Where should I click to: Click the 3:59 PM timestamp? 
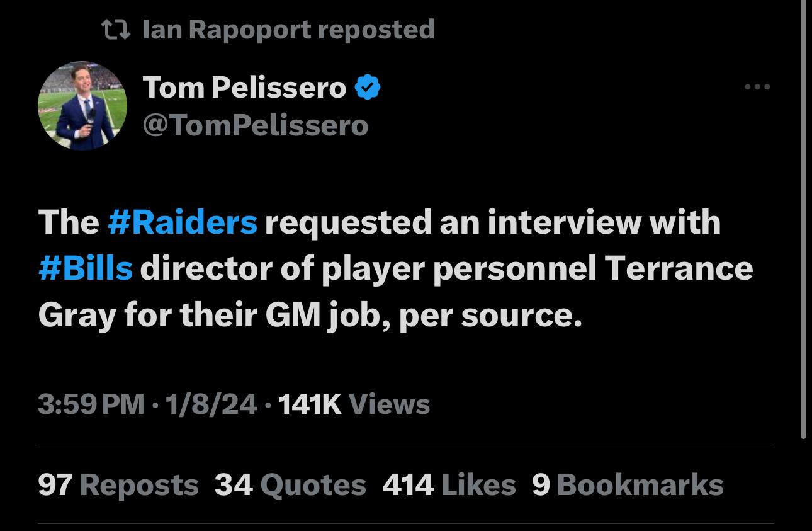tap(91, 404)
